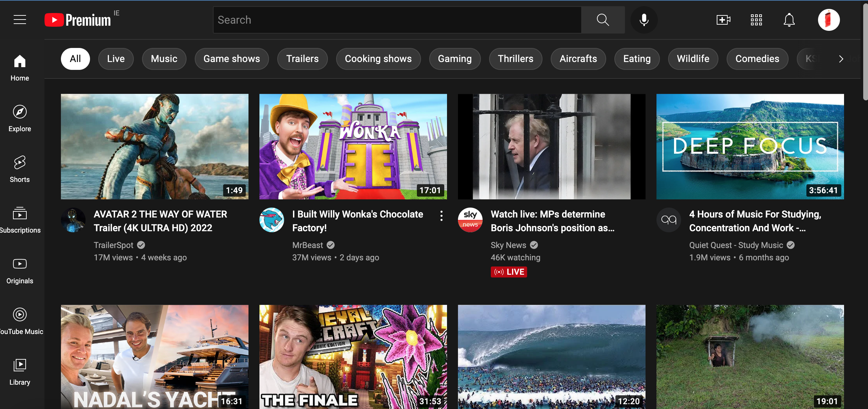The image size is (868, 409).
Task: Click the search magnifier button
Action: click(x=603, y=20)
